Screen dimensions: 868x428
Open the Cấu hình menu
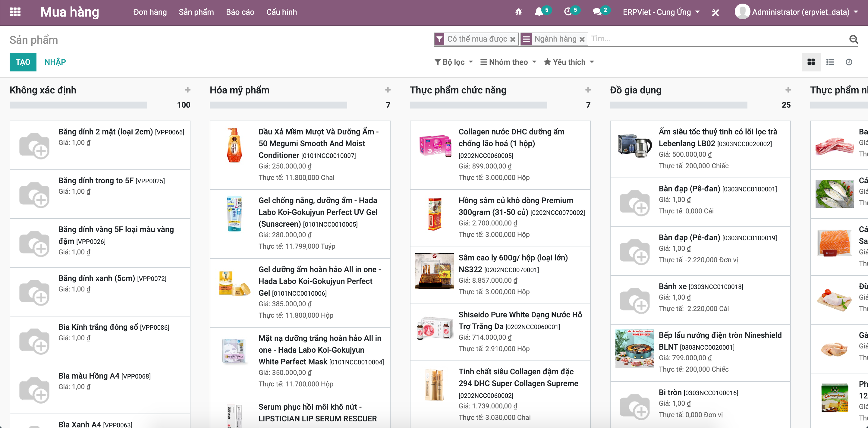(281, 12)
